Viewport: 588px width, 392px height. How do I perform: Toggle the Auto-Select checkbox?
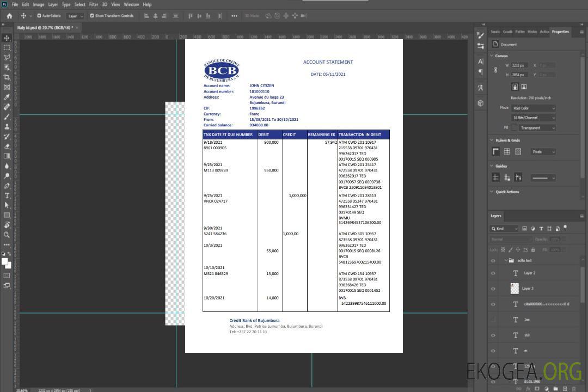tap(39, 16)
